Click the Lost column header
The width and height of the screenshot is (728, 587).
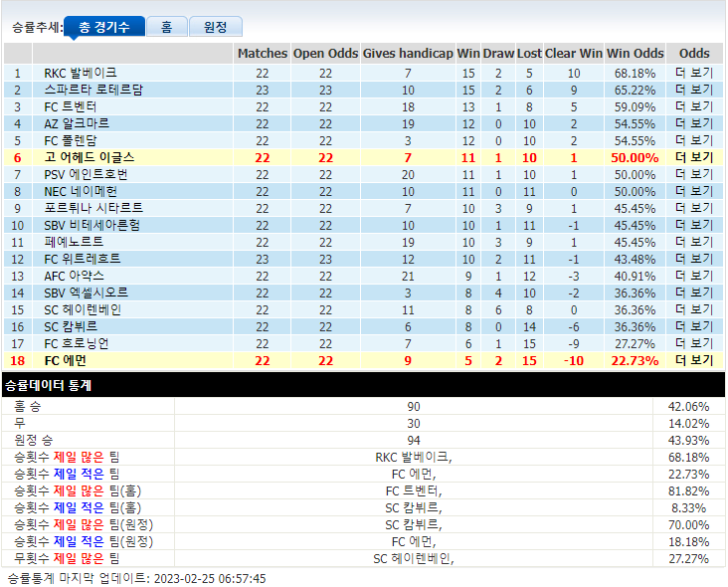tap(529, 54)
